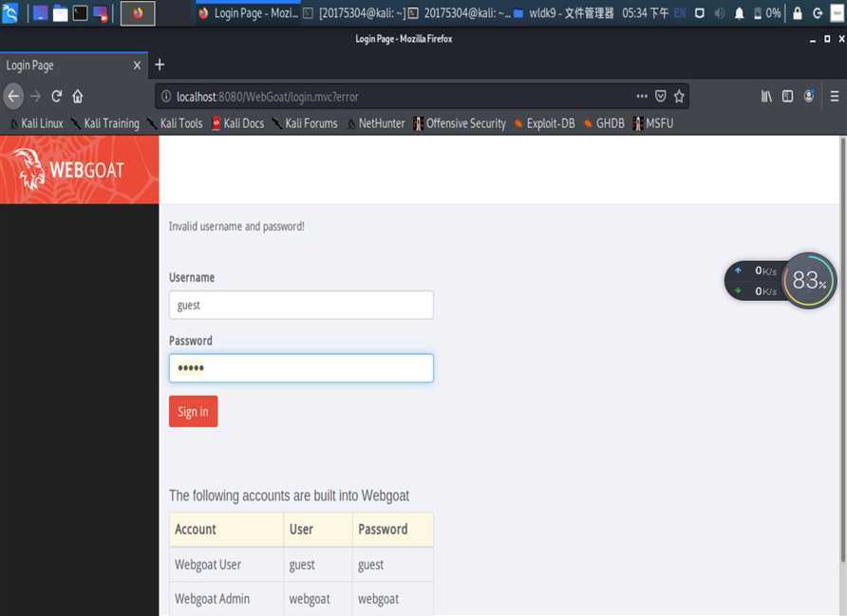Viewport: 847px width, 616px height.
Task: Click 'webgoat' in the User column
Action: tap(310, 599)
